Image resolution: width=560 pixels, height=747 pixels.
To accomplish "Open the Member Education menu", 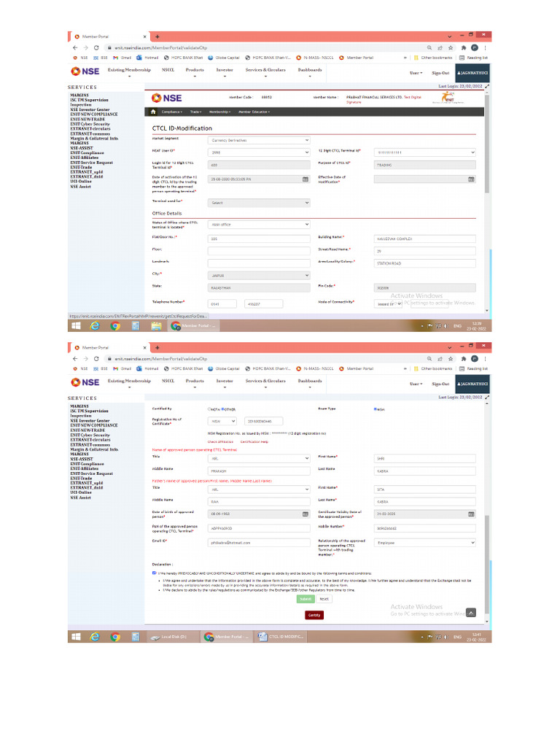I will pyautogui.click(x=254, y=112).
